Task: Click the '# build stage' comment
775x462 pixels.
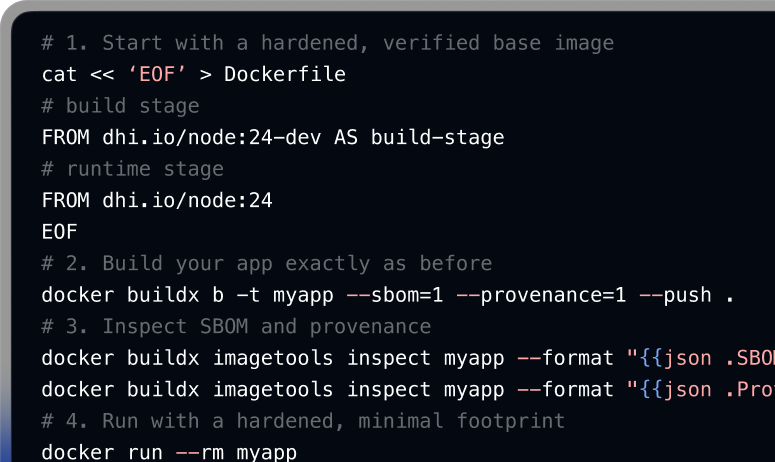Action: (x=121, y=106)
